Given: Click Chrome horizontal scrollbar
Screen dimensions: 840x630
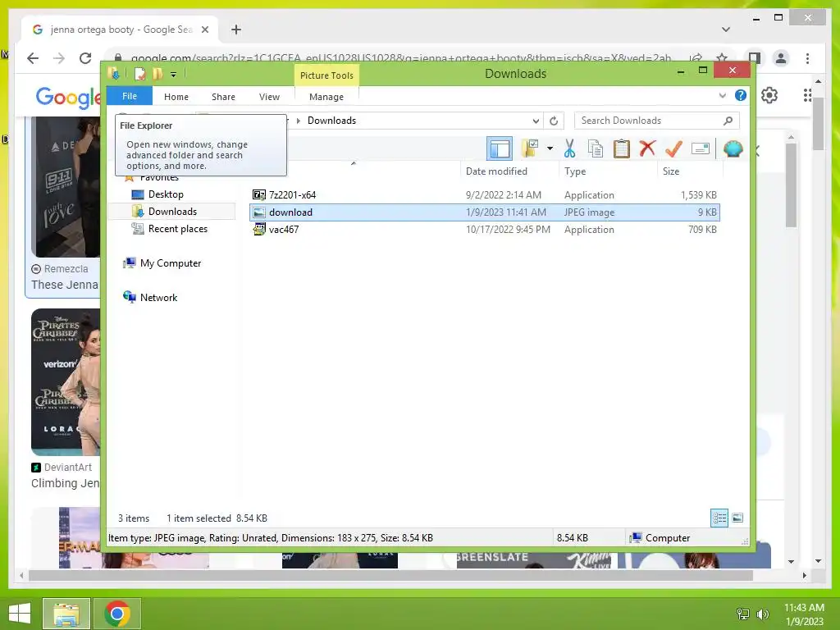Looking at the screenshot, I should tap(390, 575).
